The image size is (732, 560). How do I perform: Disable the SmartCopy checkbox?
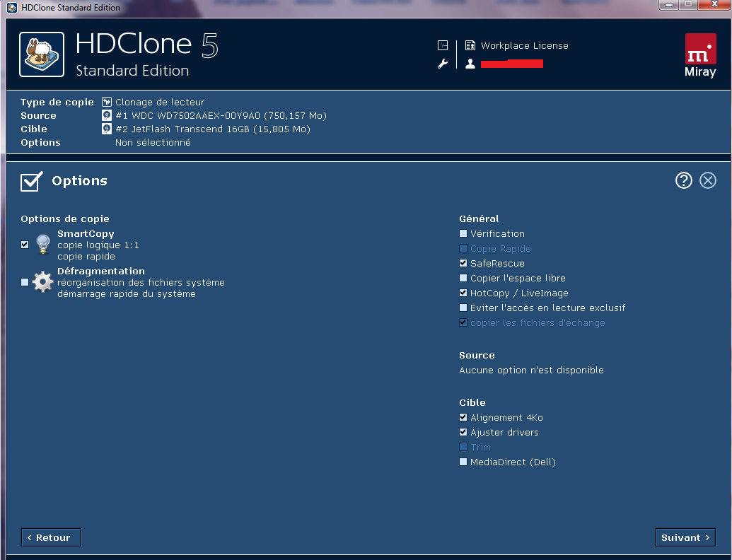tap(25, 245)
